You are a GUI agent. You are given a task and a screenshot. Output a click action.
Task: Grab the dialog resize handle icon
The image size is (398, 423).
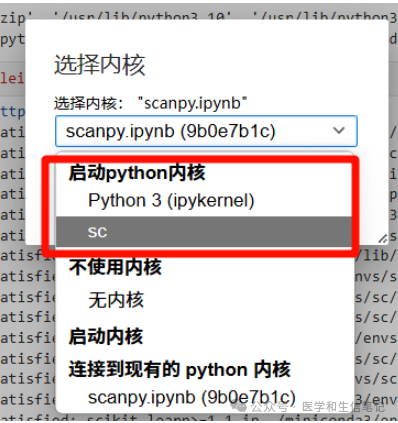point(383,238)
